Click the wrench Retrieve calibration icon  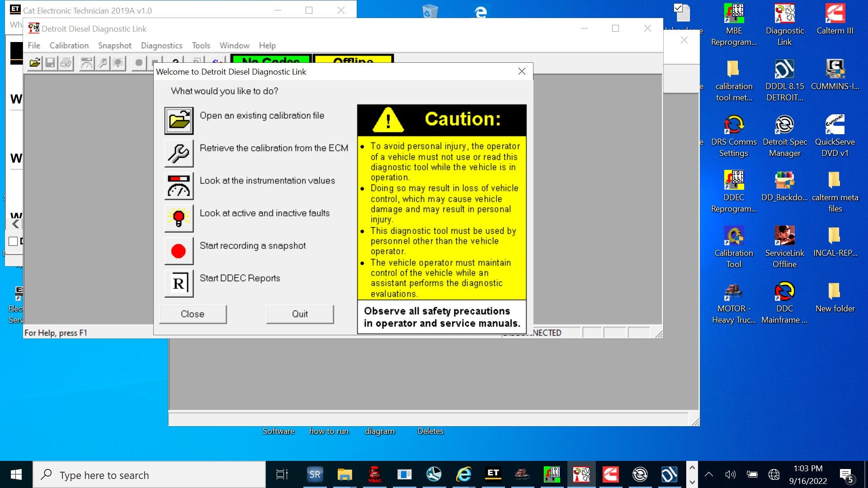pos(179,153)
